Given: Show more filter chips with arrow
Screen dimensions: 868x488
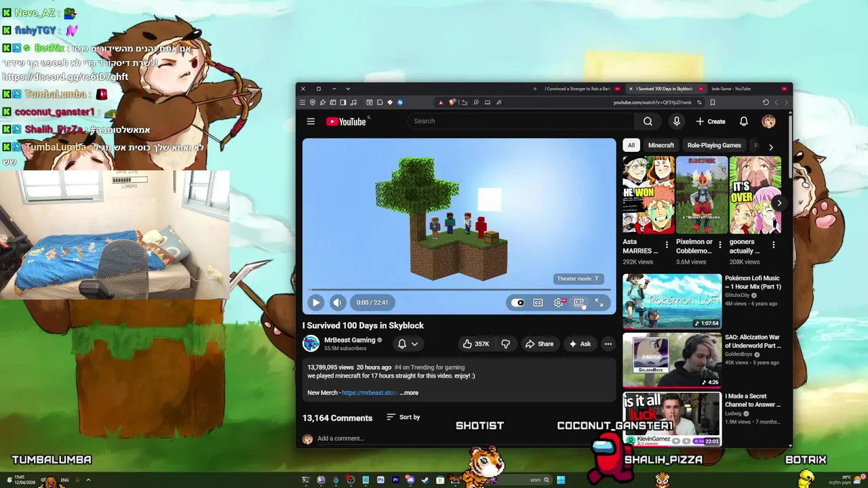Looking at the screenshot, I should (x=770, y=146).
